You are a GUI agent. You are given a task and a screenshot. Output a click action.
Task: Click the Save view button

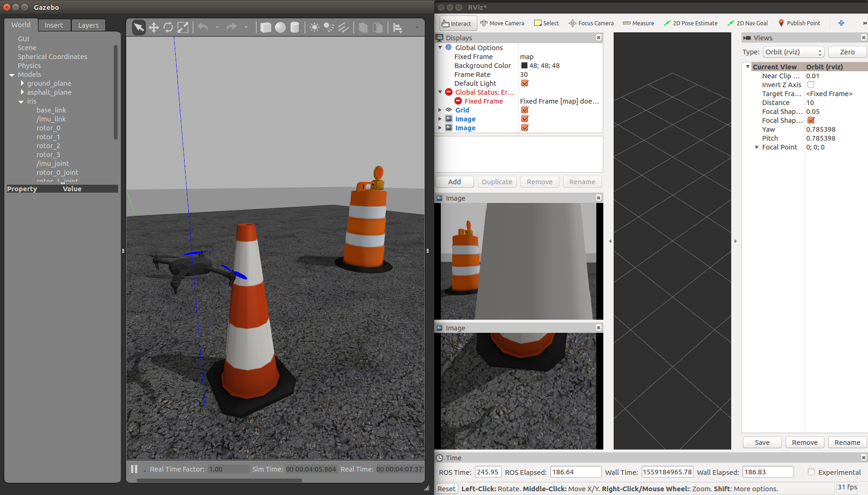coord(762,442)
